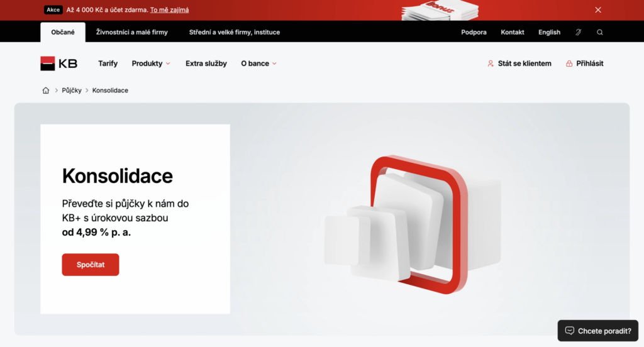Go to home via house breadcrumb icon
The height and width of the screenshot is (347, 644).
coord(45,91)
